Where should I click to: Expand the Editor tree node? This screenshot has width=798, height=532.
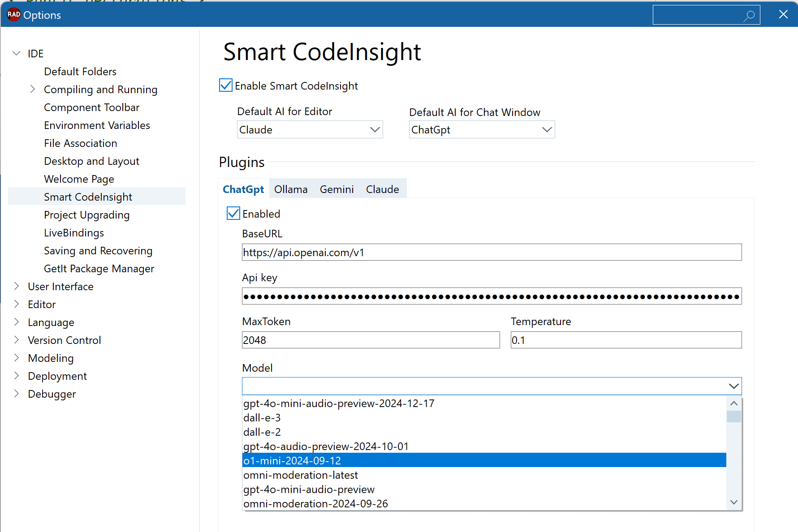pos(17,304)
